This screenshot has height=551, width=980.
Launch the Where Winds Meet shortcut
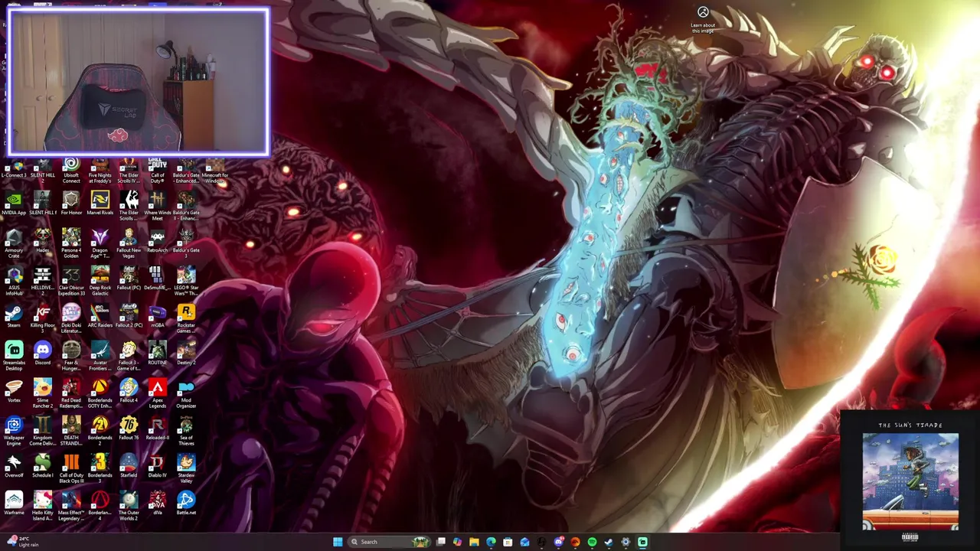pos(157,207)
